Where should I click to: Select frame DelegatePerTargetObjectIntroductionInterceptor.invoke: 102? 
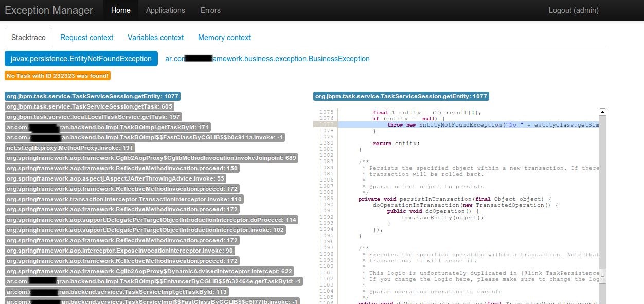[x=146, y=230]
